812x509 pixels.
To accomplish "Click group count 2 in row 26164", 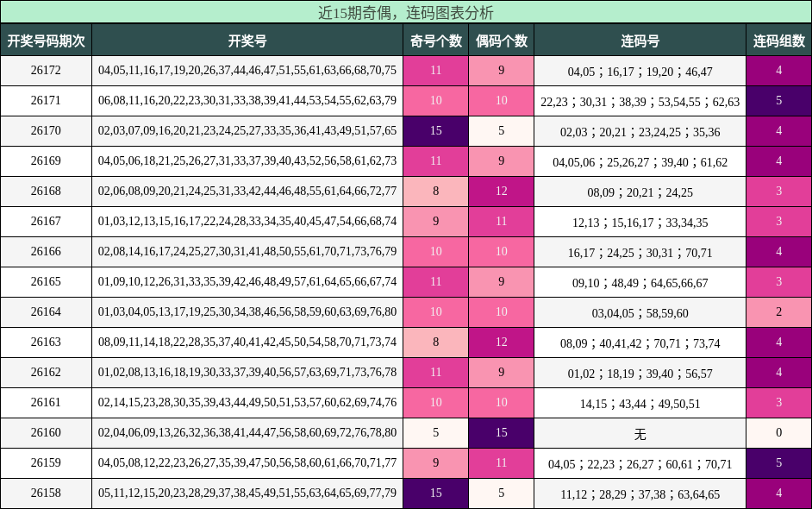I will [779, 312].
